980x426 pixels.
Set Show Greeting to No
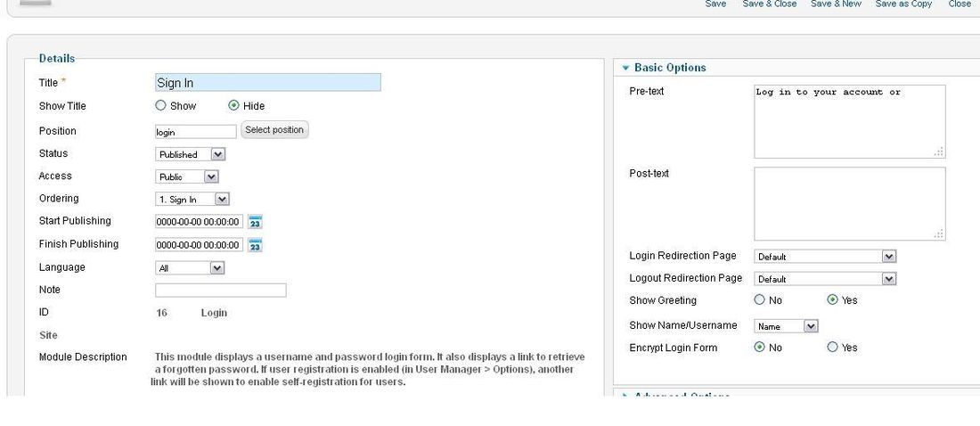pos(759,300)
